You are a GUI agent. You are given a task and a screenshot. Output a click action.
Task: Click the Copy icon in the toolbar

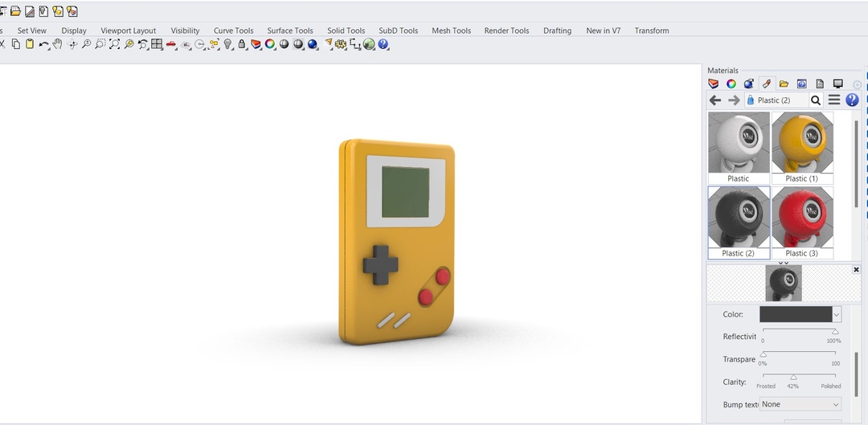pyautogui.click(x=16, y=44)
